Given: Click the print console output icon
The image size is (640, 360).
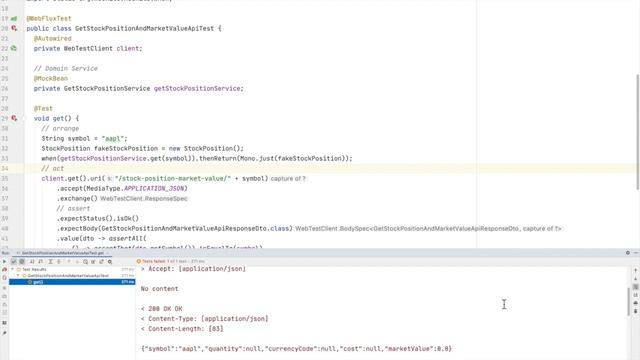Looking at the screenshot, I should 636,303.
